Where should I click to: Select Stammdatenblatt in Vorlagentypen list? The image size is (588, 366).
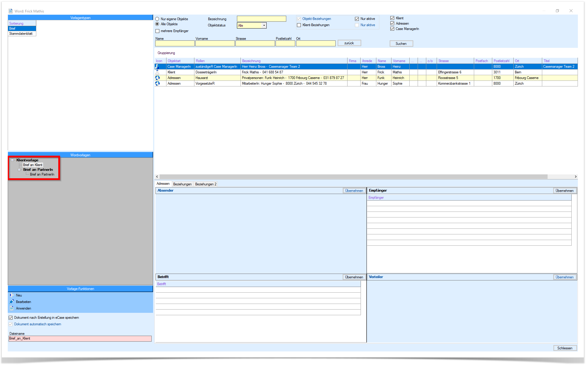(22, 34)
